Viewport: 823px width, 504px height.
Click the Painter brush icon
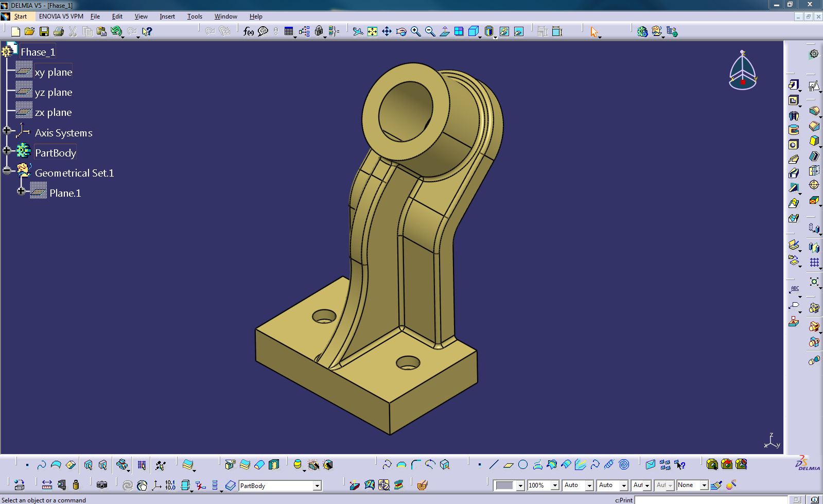(716, 485)
